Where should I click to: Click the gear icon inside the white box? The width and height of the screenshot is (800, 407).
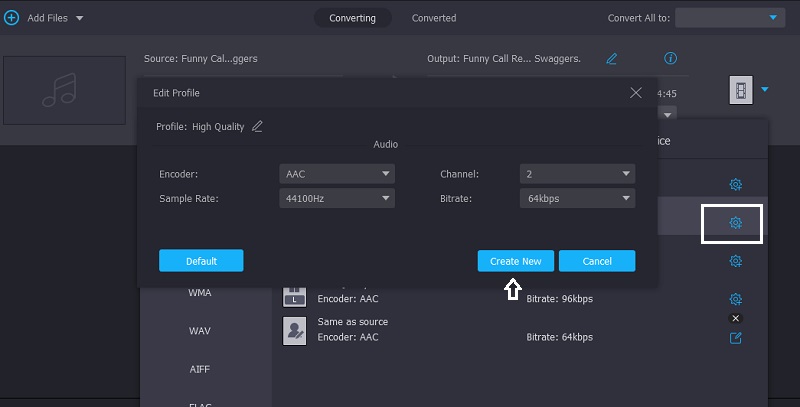(735, 223)
